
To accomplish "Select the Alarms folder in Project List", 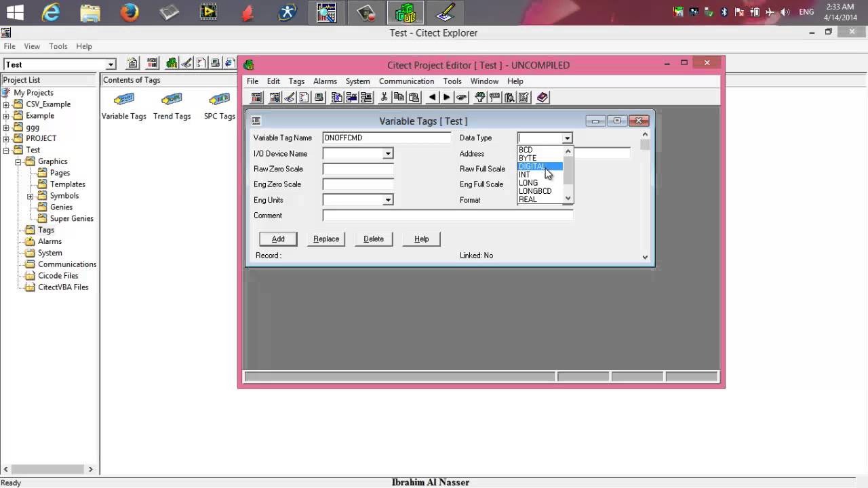I will pos(50,241).
